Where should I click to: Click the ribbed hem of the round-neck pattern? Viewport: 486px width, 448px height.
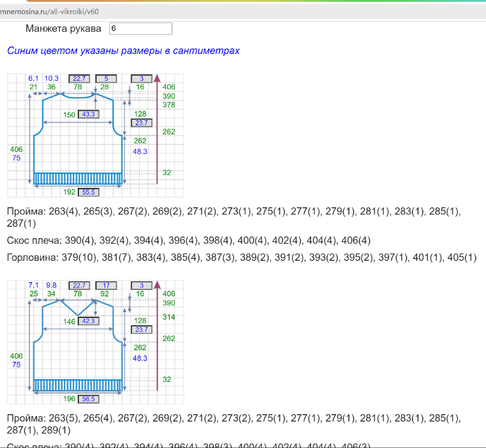pyautogui.click(x=78, y=179)
